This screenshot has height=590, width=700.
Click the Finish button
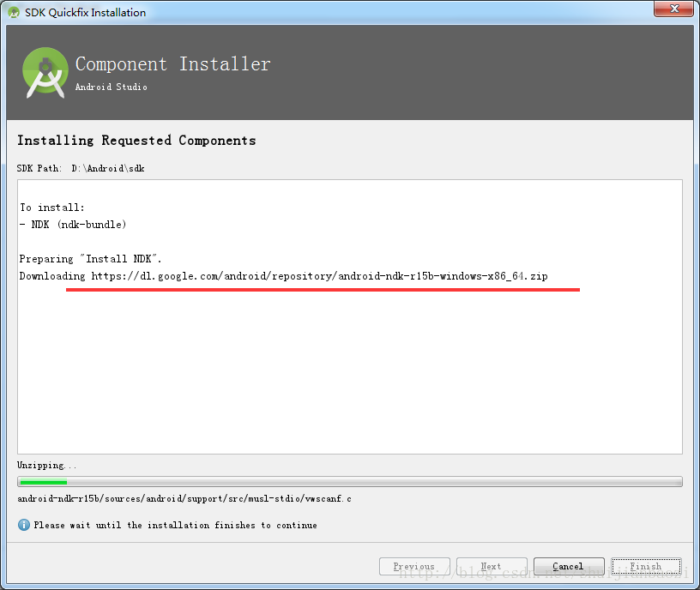[x=646, y=566]
